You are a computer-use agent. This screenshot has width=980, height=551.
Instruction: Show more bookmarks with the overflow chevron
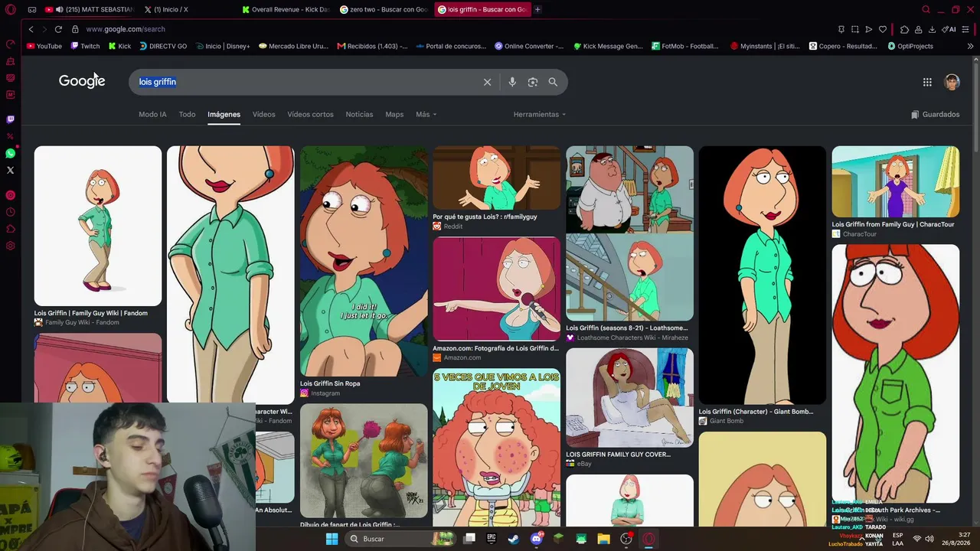pos(970,46)
